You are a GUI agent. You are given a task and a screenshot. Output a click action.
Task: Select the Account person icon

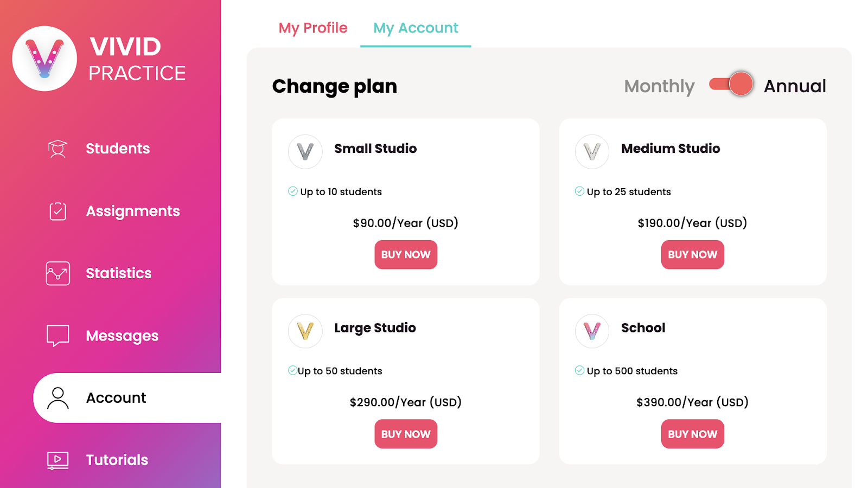click(x=58, y=398)
